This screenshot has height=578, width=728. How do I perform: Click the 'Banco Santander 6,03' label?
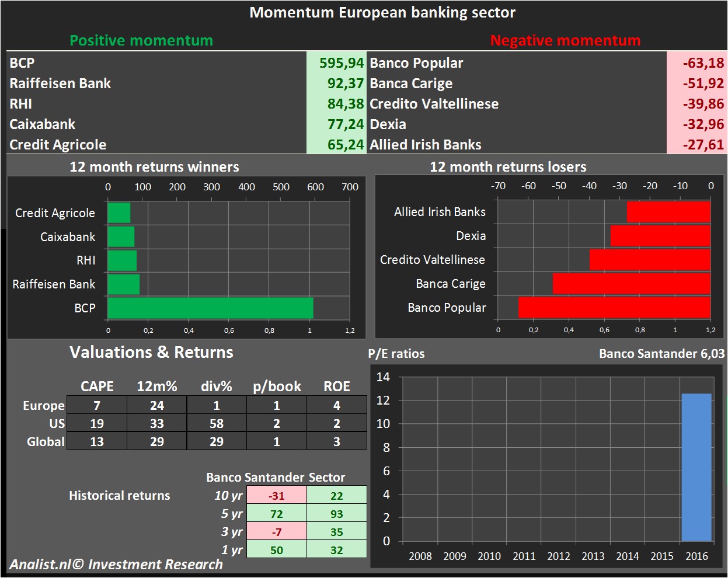(662, 354)
